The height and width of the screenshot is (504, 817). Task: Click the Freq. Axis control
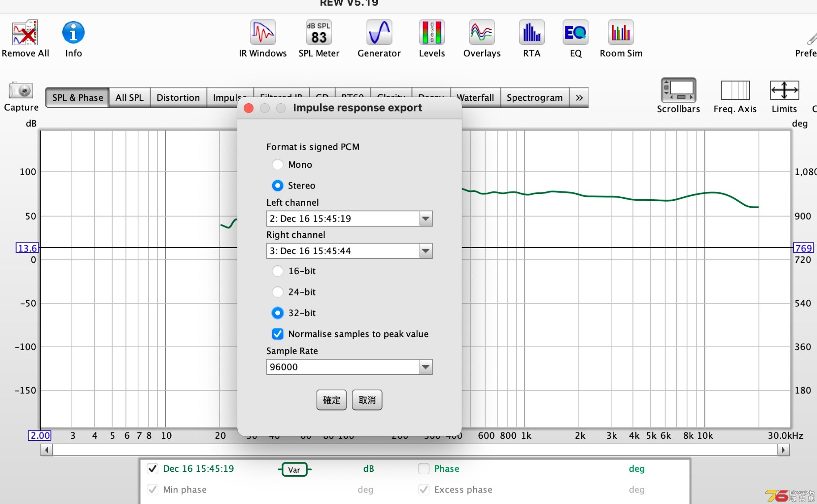pos(734,93)
